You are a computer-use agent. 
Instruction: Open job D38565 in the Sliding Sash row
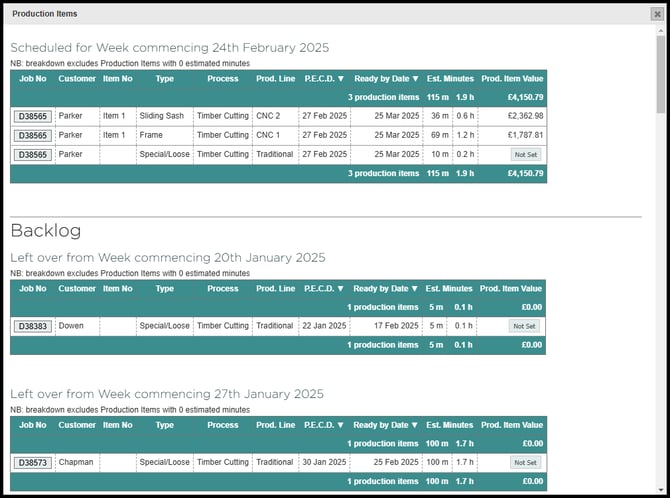33,116
